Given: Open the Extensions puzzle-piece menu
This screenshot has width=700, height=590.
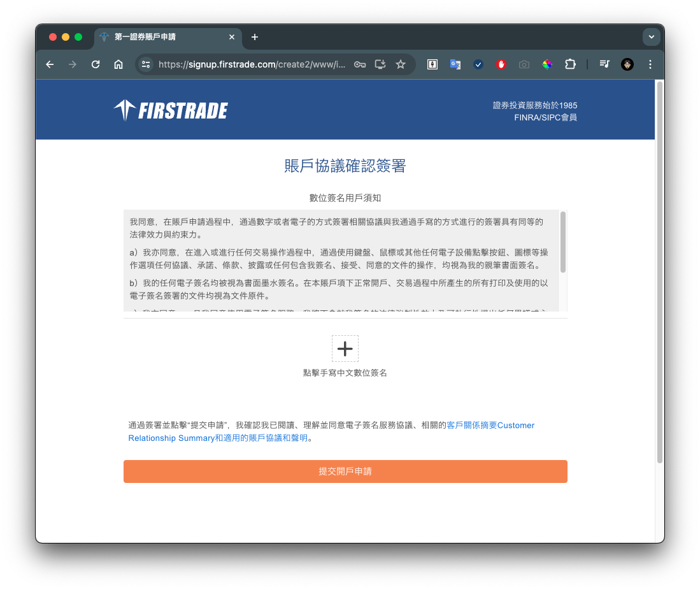Looking at the screenshot, I should 570,64.
